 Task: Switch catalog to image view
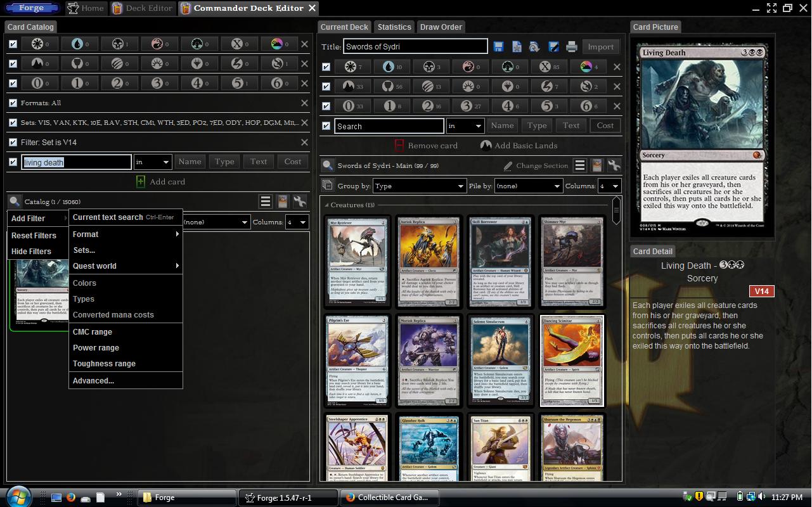tap(283, 202)
